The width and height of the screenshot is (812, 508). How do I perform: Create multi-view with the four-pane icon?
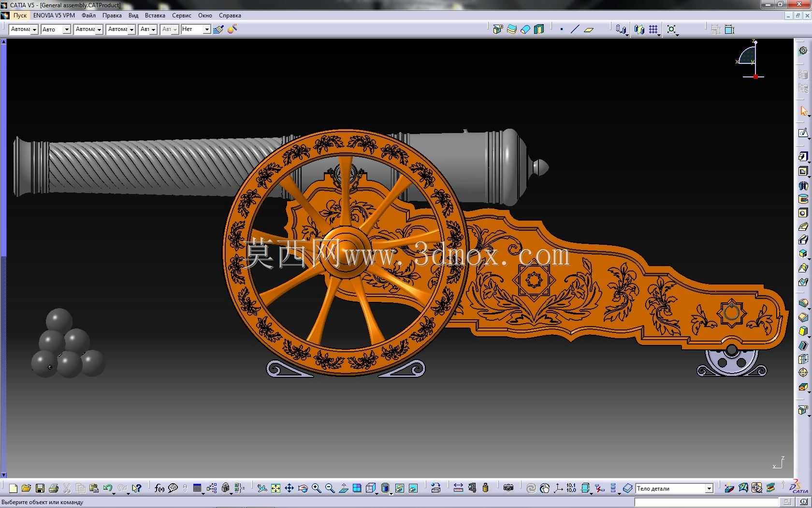click(x=357, y=488)
